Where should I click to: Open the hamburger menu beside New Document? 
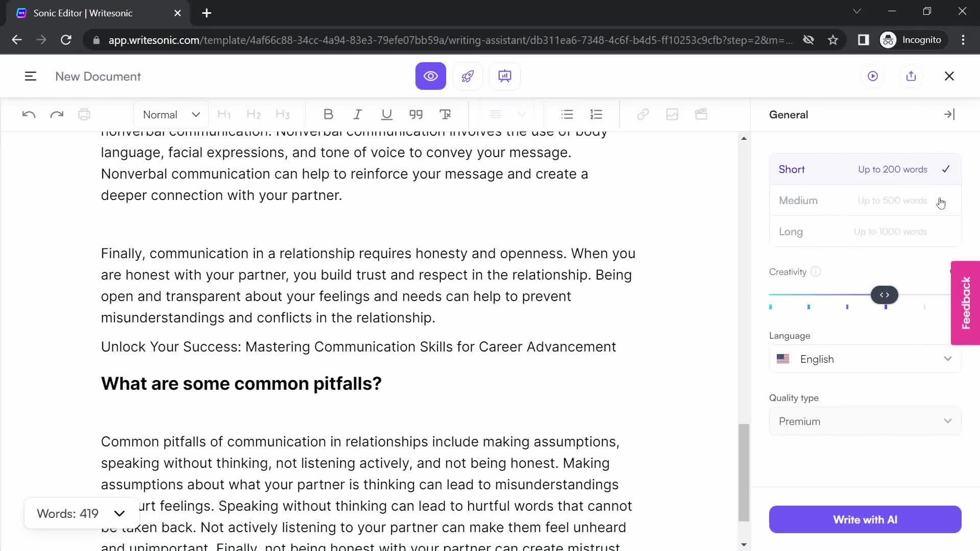pyautogui.click(x=31, y=77)
